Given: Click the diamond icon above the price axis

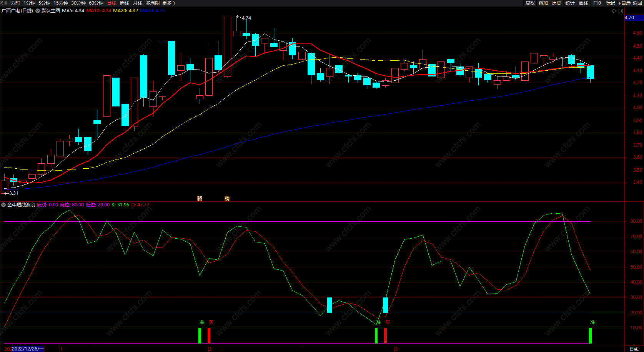Looking at the screenshot, I should (614, 11).
